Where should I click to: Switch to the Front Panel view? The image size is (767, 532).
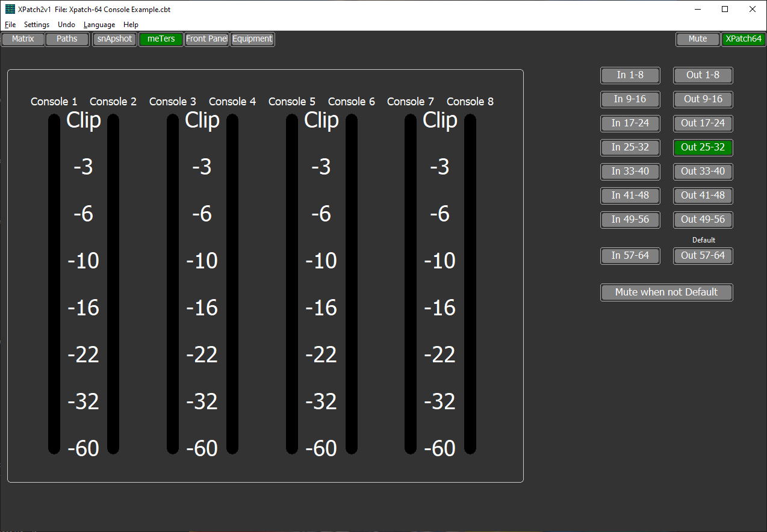pyautogui.click(x=206, y=39)
